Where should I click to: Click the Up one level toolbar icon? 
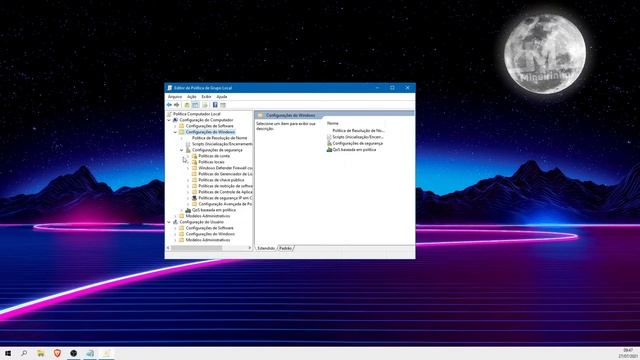(x=187, y=105)
